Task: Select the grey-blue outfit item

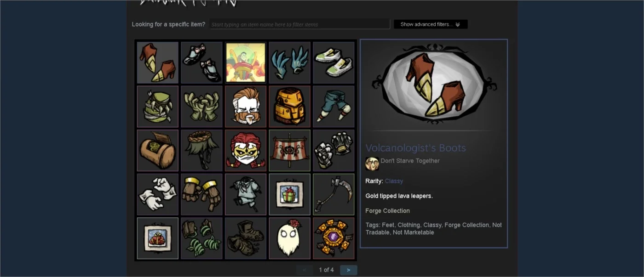Action: pos(246,194)
